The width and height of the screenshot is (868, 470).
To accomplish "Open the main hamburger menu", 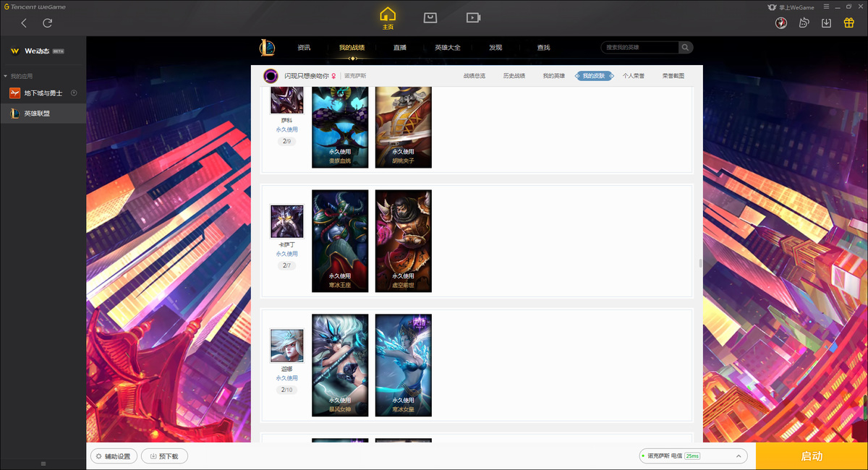I will (827, 7).
